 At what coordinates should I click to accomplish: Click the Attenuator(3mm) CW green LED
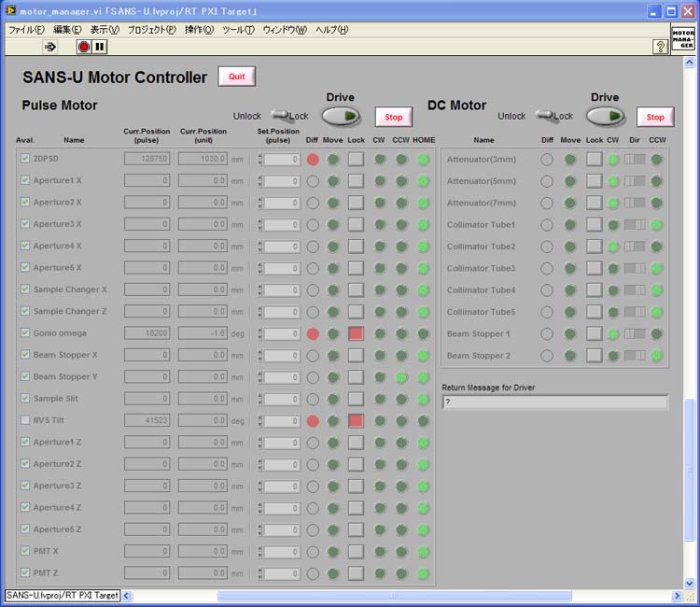[x=614, y=160]
